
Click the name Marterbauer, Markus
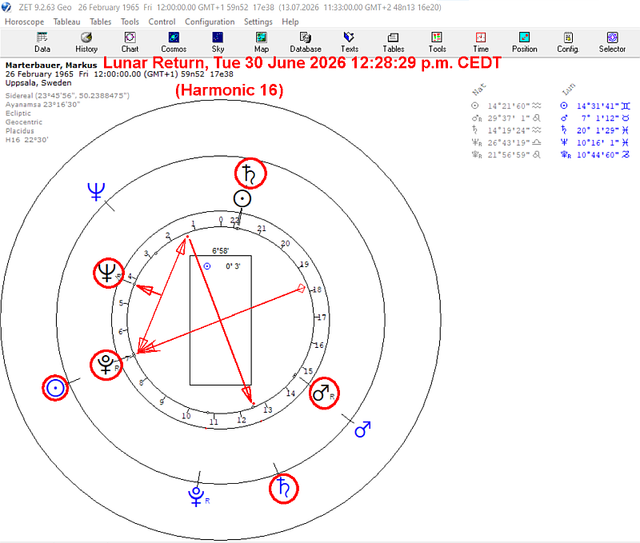[x=51, y=65]
